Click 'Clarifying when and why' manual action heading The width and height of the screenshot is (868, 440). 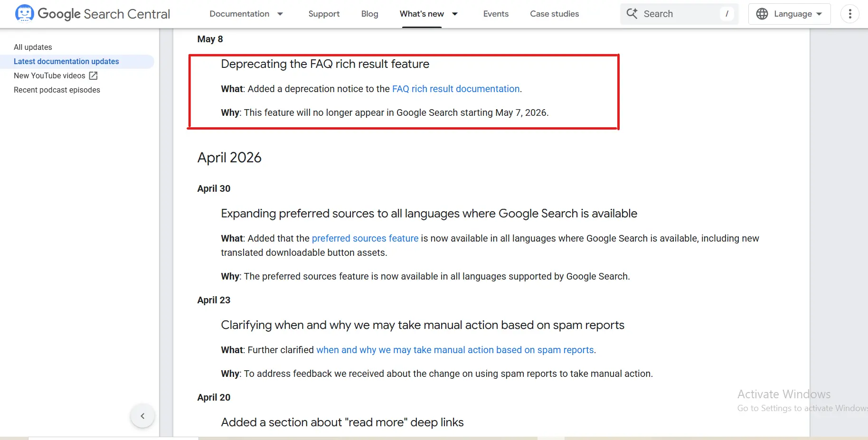click(x=423, y=325)
